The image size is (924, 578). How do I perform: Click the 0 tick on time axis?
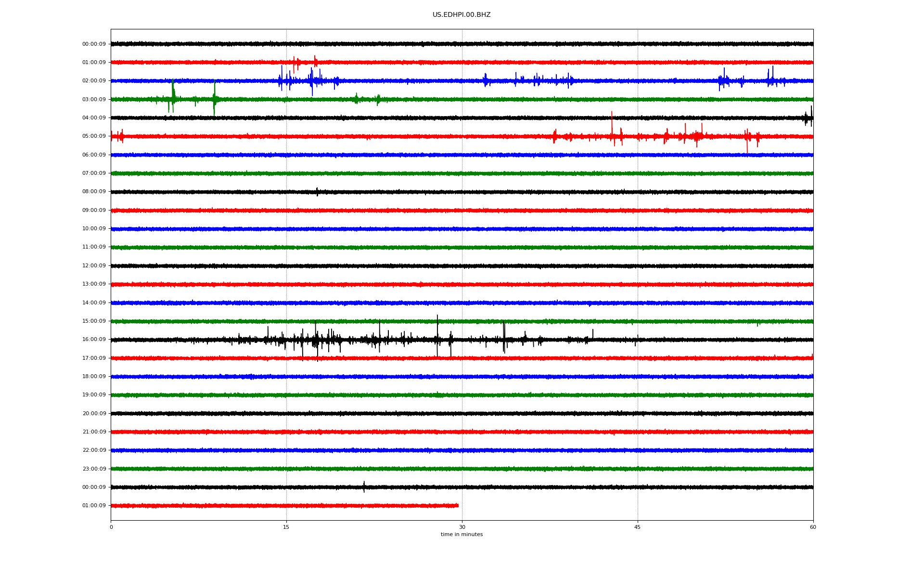pyautogui.click(x=111, y=527)
